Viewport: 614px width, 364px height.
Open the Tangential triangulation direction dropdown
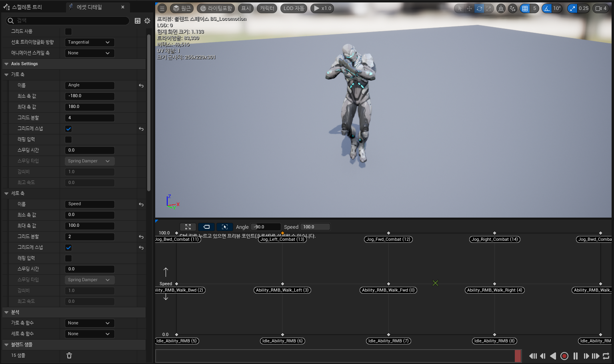[89, 42]
